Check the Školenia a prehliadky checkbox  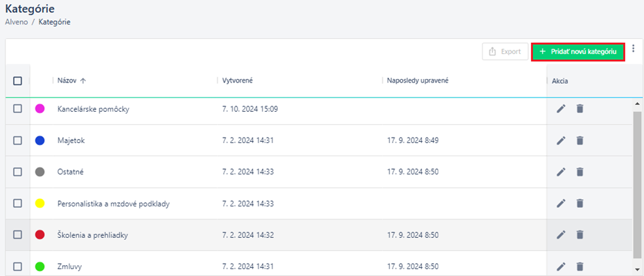tap(18, 234)
